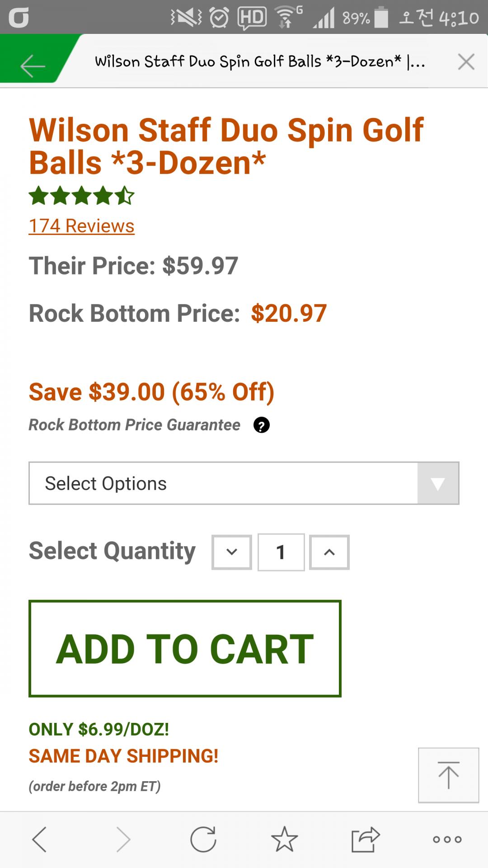The image size is (488, 868).
Task: Tap the green star rating
Action: pos(81,196)
